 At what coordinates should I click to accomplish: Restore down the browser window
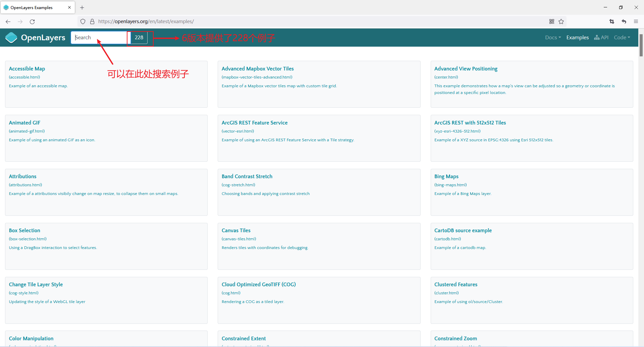coord(621,7)
